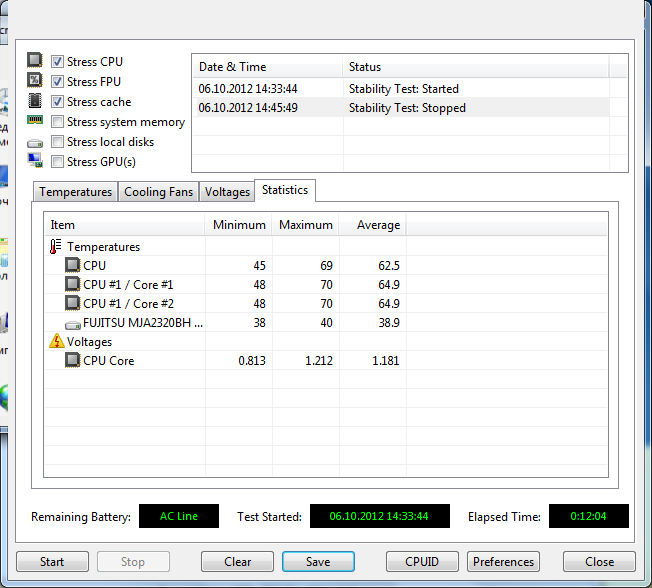Click the Start button
The image size is (652, 588).
coord(52,562)
